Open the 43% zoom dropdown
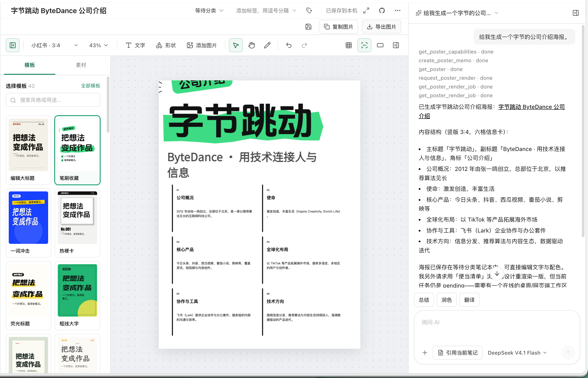Image resolution: width=588 pixels, height=378 pixels. pyautogui.click(x=98, y=45)
